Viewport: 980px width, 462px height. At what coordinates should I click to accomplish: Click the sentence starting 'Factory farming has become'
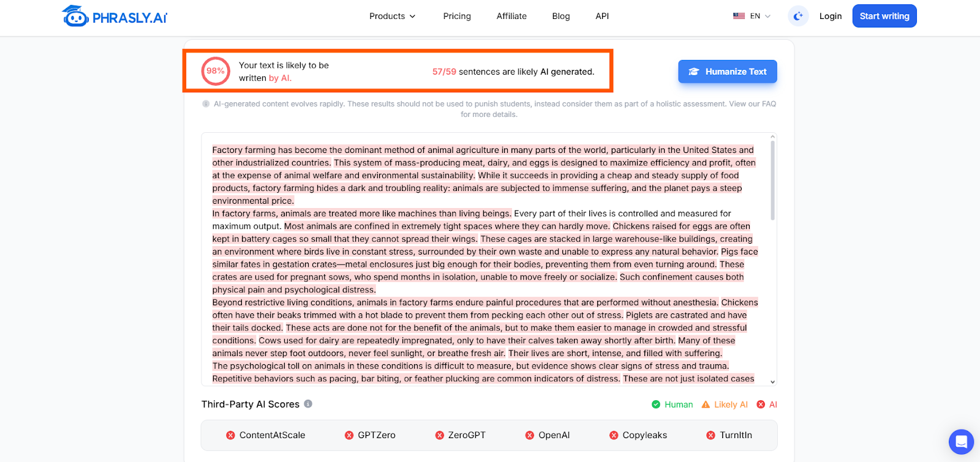(483, 150)
